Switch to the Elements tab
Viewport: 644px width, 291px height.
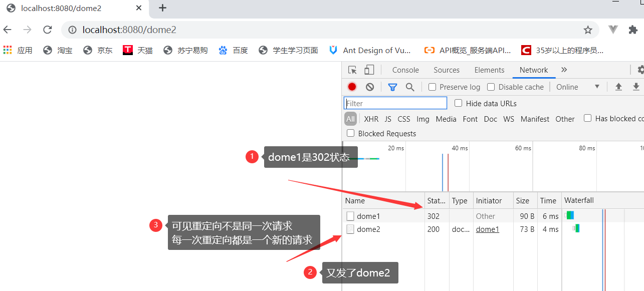tap(489, 70)
